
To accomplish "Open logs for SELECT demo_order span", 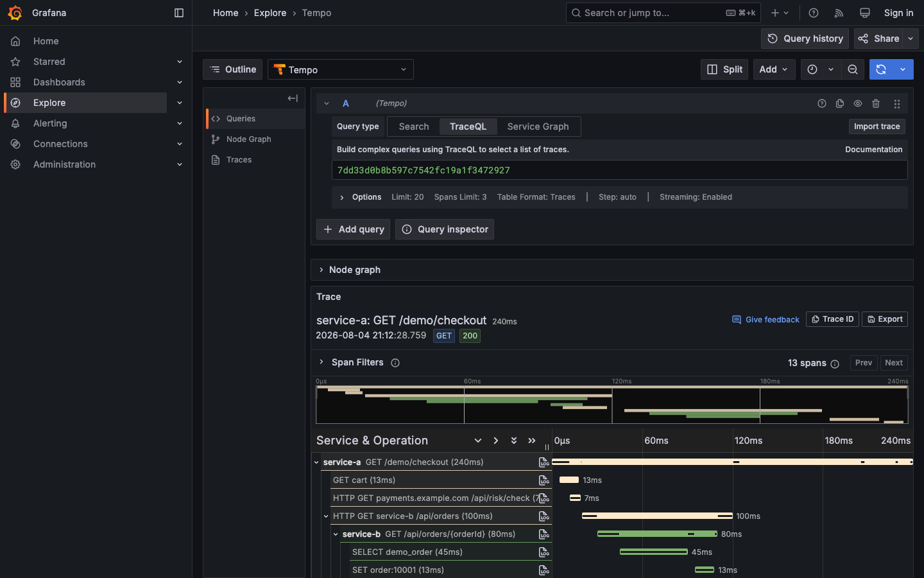I will tap(544, 552).
